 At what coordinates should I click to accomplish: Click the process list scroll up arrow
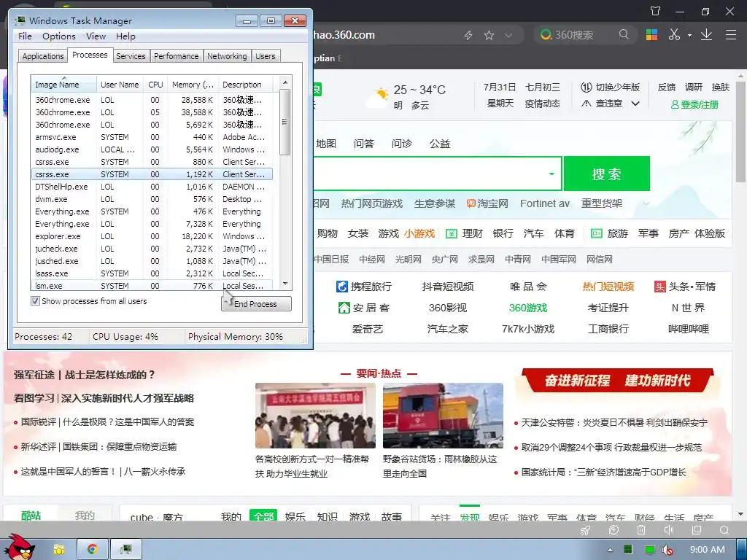click(x=285, y=82)
